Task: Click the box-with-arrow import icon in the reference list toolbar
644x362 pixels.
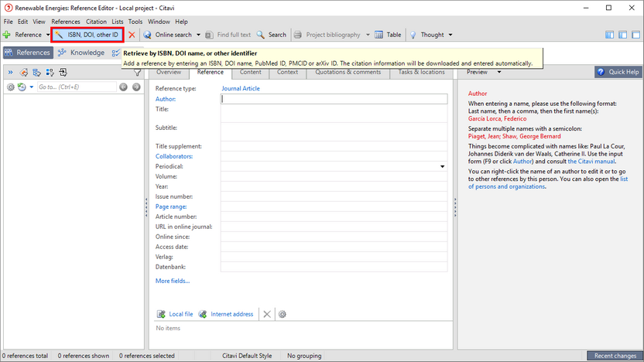Action: tap(63, 73)
